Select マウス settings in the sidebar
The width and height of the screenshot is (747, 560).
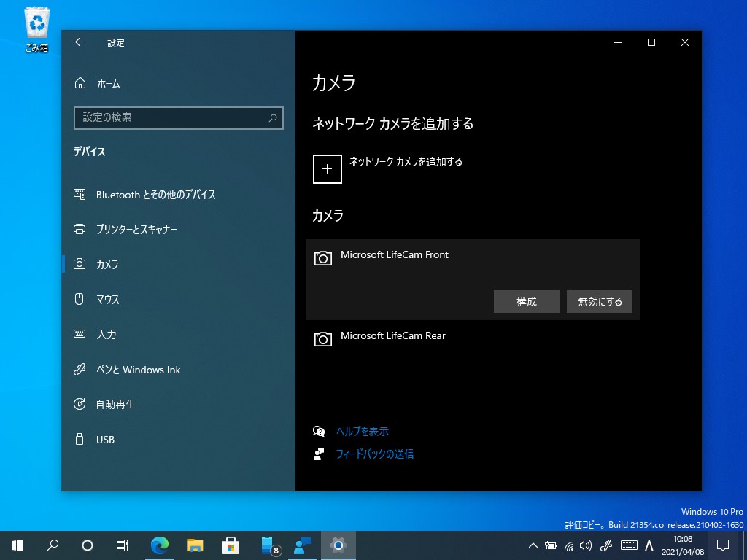[107, 299]
